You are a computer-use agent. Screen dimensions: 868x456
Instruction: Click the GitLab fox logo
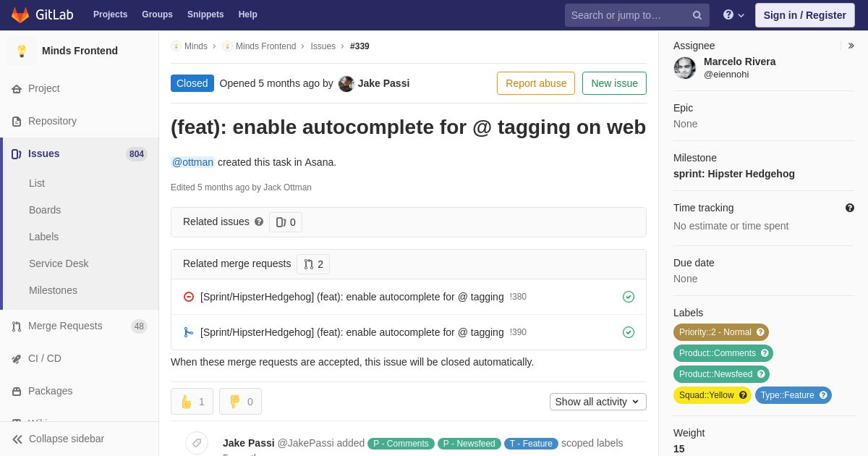click(20, 14)
